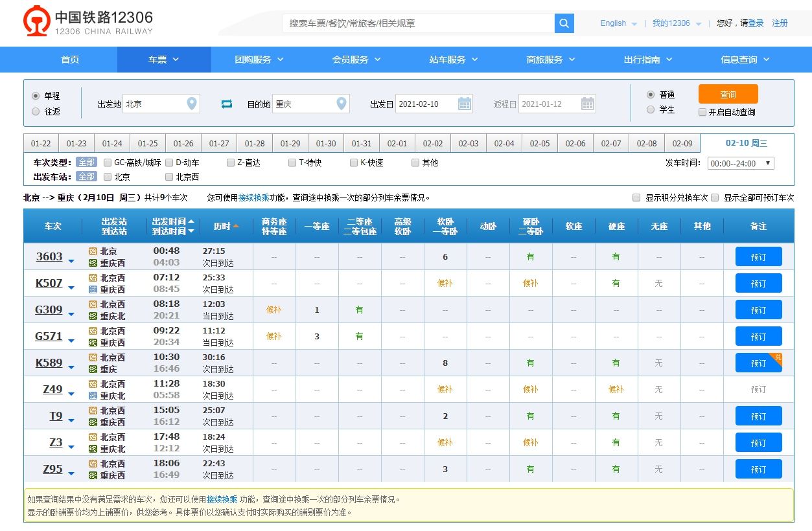Switch to the 02-05 date tab

(540, 143)
